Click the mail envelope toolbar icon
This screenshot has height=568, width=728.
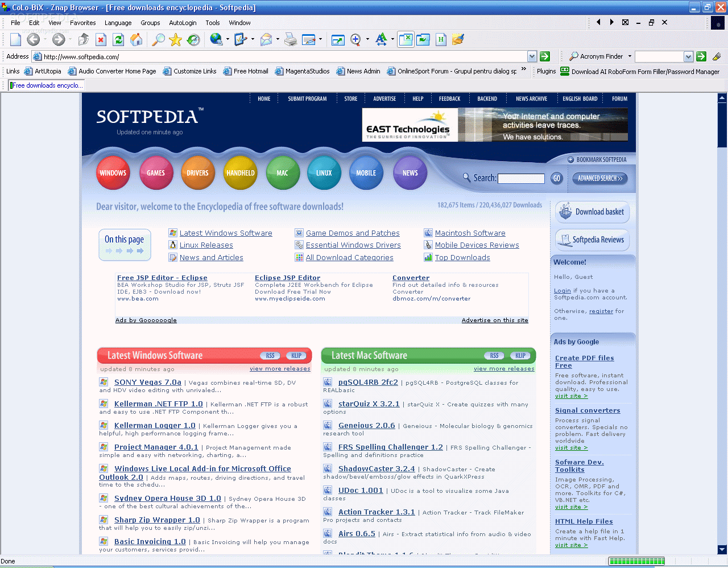click(x=266, y=39)
